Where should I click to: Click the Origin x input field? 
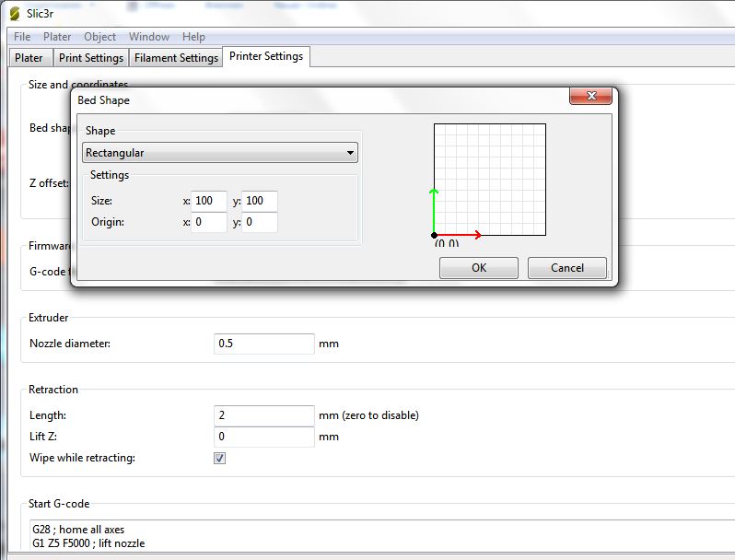point(209,222)
